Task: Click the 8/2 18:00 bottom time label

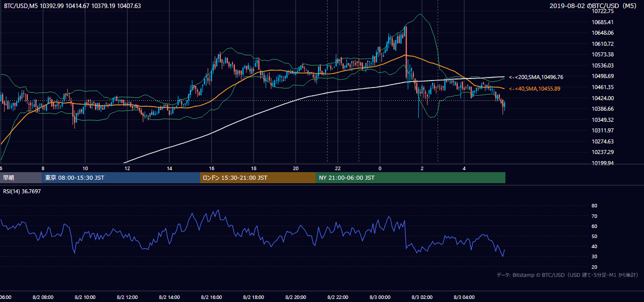Action: point(254,297)
